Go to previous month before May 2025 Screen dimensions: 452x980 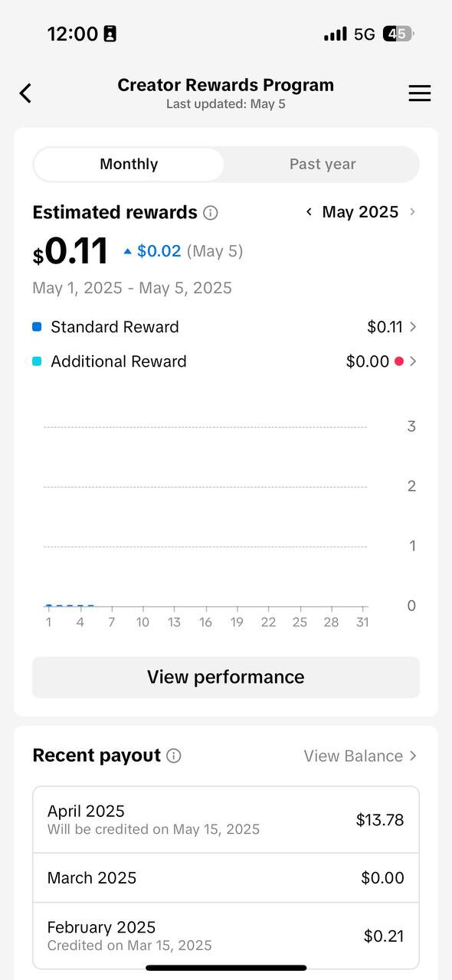pyautogui.click(x=309, y=212)
